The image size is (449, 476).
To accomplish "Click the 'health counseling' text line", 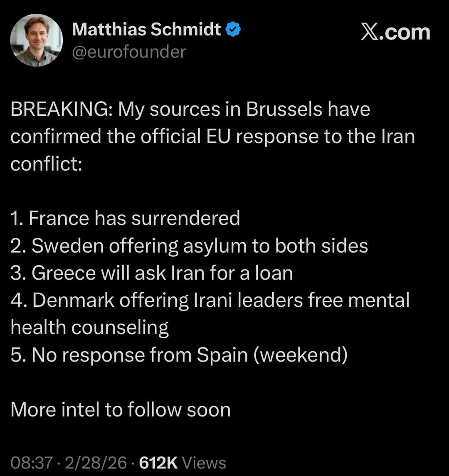I will [89, 328].
